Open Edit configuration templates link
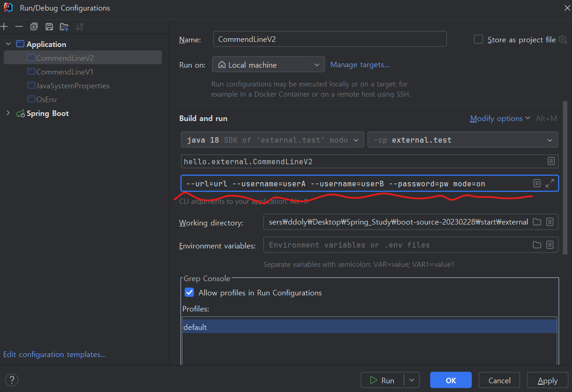The image size is (572, 392). click(x=54, y=355)
